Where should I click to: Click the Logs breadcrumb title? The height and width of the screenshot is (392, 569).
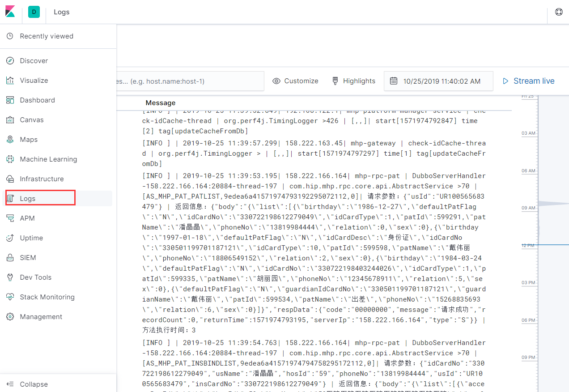tap(62, 12)
